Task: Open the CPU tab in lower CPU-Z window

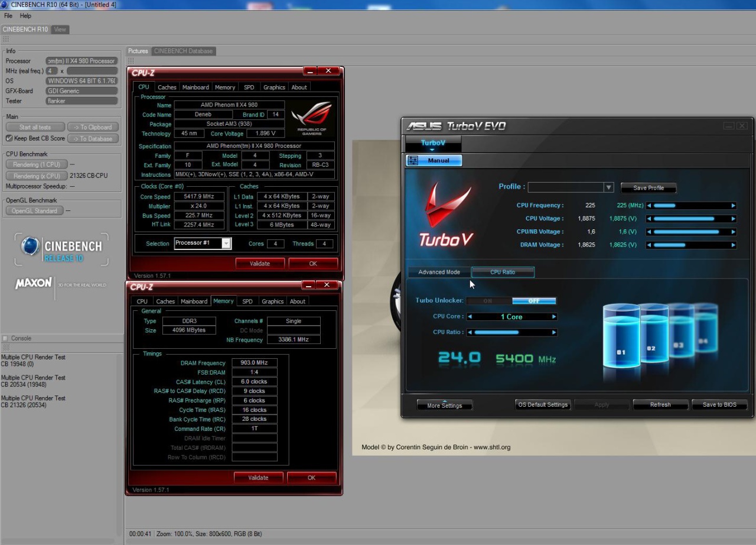Action: point(142,301)
